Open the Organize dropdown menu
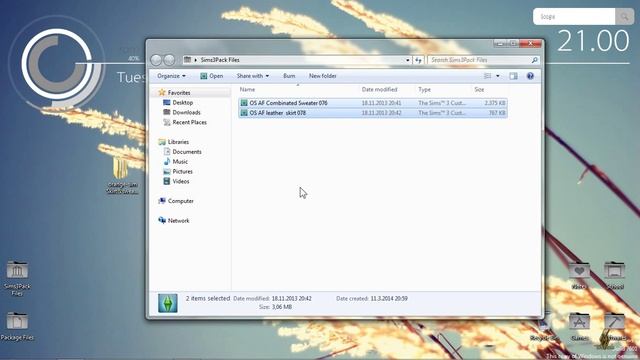Image resolution: width=640 pixels, height=360 pixels. 171,76
